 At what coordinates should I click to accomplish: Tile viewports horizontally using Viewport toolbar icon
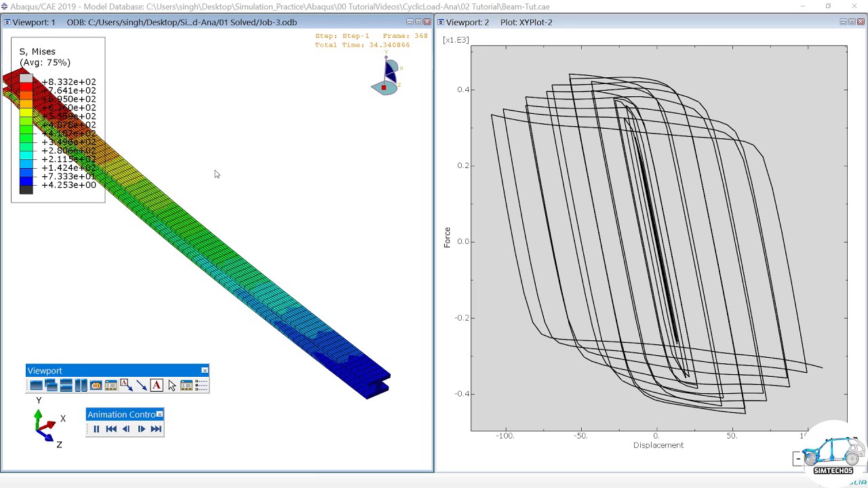[x=66, y=386]
